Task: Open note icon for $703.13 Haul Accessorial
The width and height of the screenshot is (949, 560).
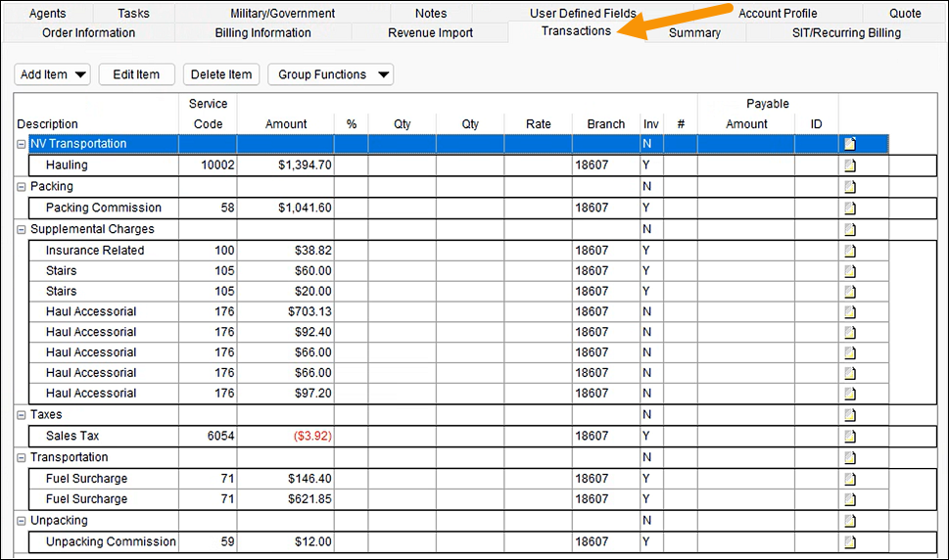Action: click(x=850, y=312)
